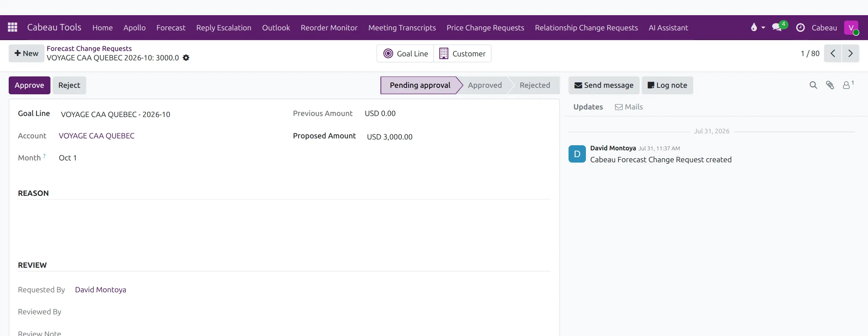Go to previous record arrow
The image size is (868, 336).
(x=833, y=53)
